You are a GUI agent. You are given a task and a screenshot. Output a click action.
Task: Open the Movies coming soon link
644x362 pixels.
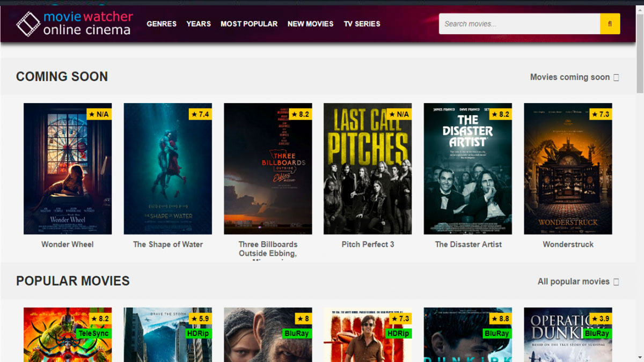(x=574, y=77)
